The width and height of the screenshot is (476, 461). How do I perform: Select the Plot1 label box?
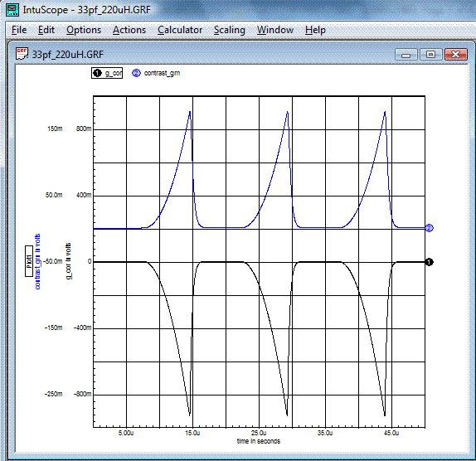pyautogui.click(x=29, y=261)
